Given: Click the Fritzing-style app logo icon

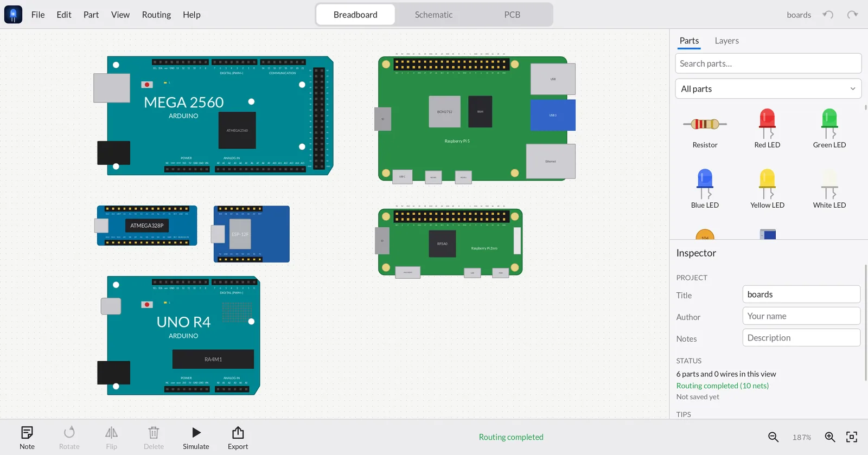Looking at the screenshot, I should click(13, 15).
